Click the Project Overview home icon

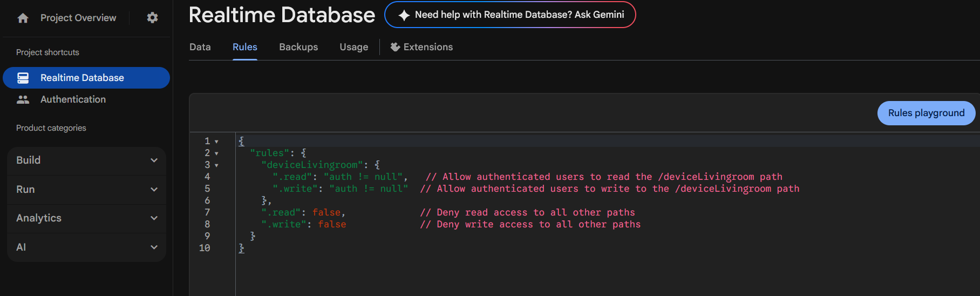[23, 18]
